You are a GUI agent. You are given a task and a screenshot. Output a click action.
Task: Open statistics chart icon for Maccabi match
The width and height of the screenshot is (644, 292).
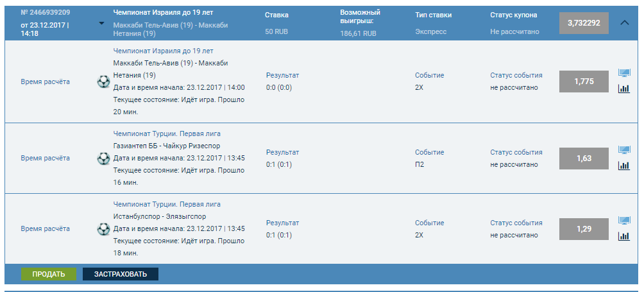pyautogui.click(x=623, y=89)
